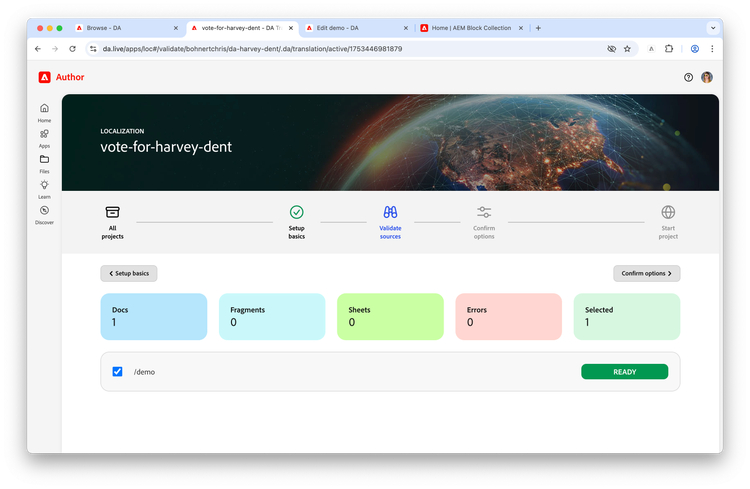
Task: Expand the tab search dropdown
Action: click(x=713, y=28)
